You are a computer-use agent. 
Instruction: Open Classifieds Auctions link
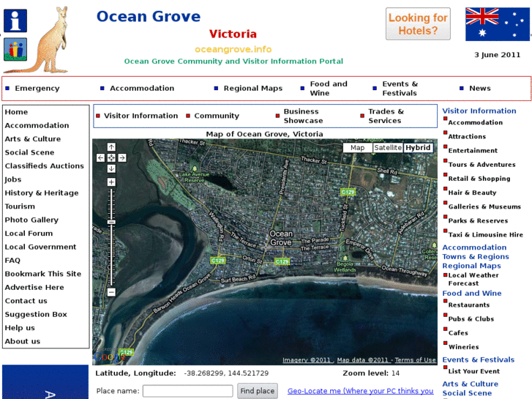tap(44, 165)
